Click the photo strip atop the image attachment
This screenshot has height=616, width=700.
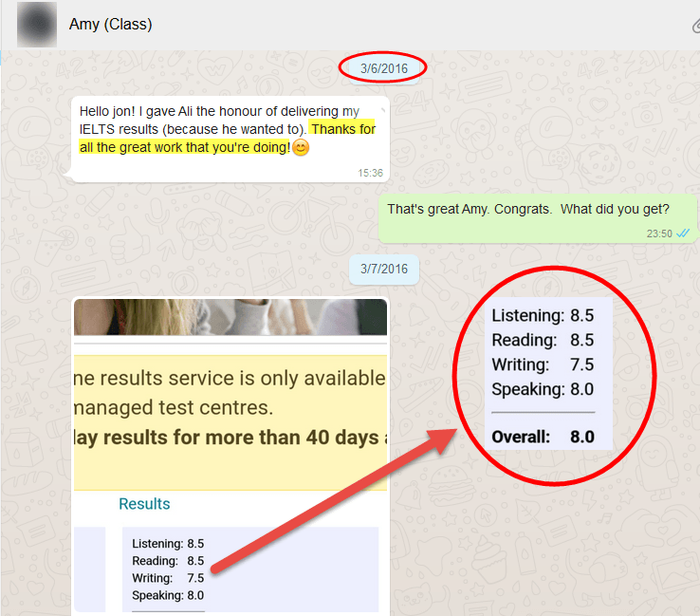click(230, 317)
